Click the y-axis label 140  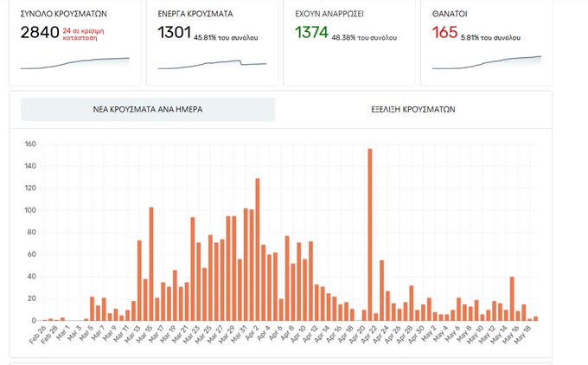coord(30,166)
